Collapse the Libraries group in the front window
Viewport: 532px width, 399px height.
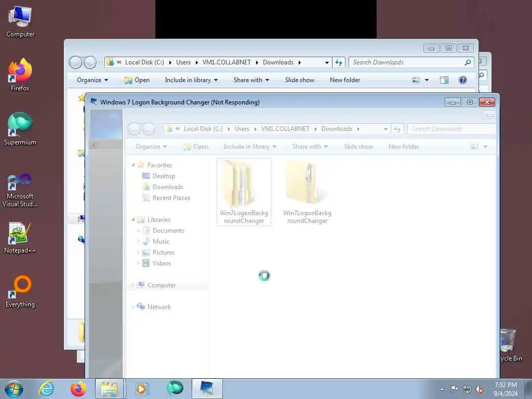pos(133,220)
